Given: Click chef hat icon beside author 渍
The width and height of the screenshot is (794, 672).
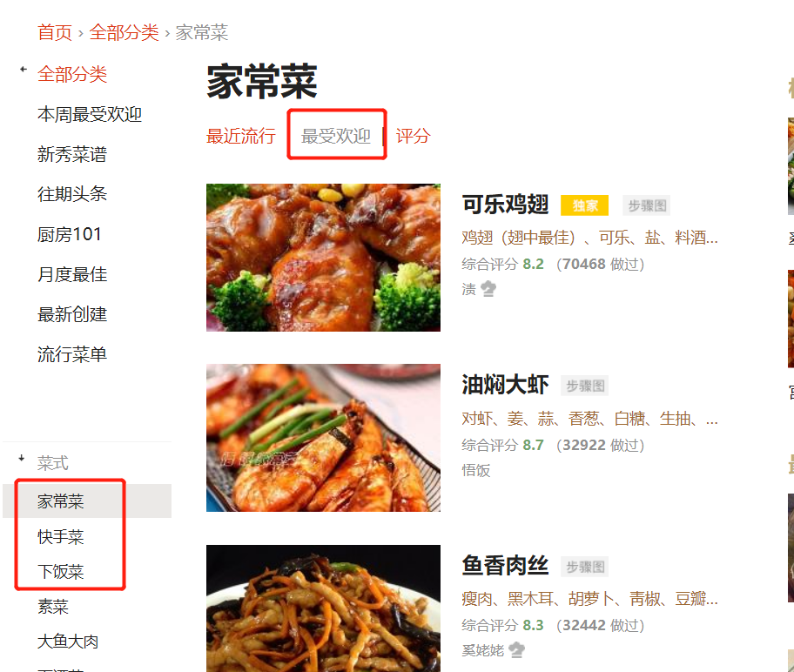Looking at the screenshot, I should click(x=488, y=289).
